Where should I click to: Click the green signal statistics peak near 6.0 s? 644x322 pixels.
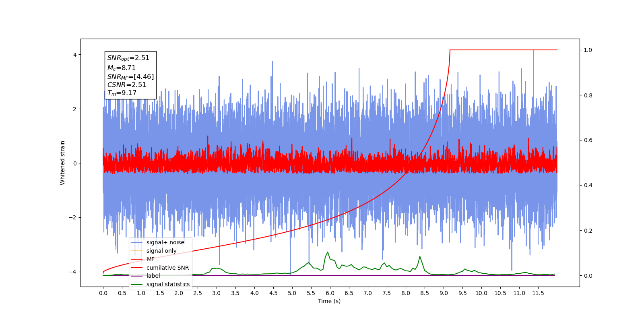[328, 252]
